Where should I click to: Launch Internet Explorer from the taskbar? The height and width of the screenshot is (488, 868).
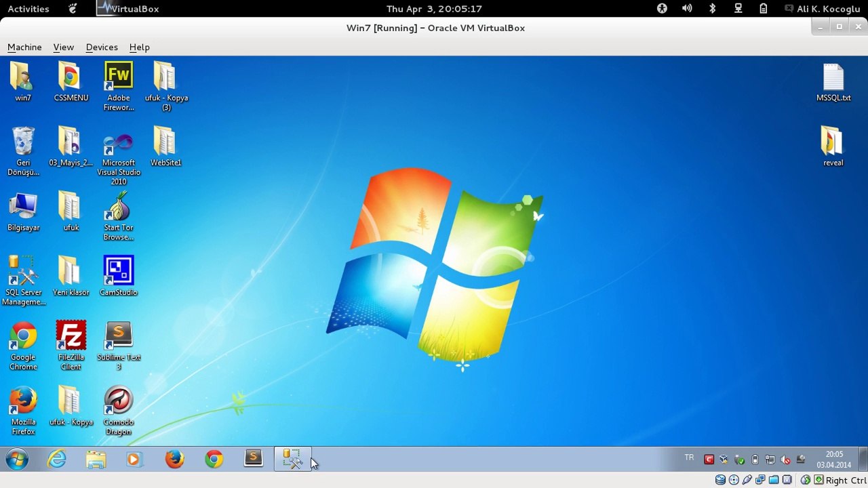(x=57, y=460)
